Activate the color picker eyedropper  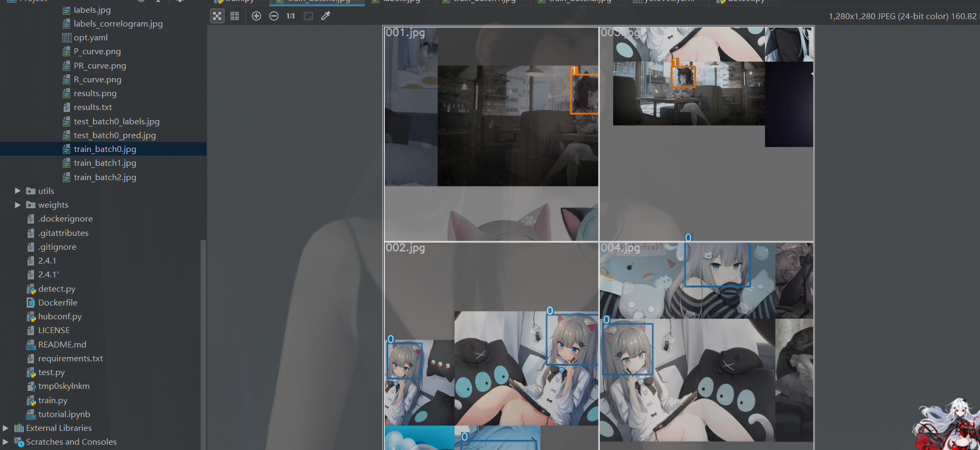(x=326, y=16)
